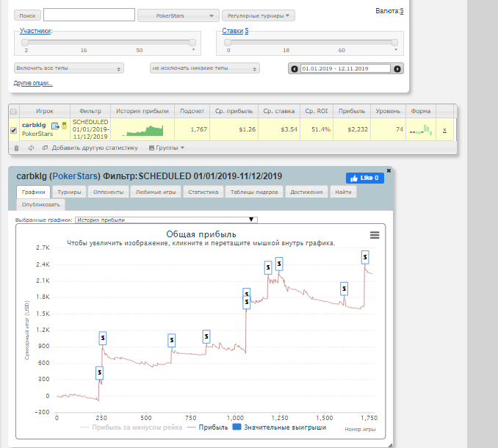
Task: Click the lowest significant-win marker near game 250
Action: [x=99, y=373]
